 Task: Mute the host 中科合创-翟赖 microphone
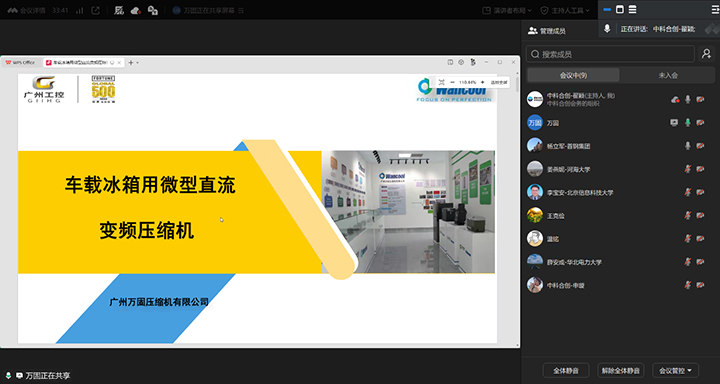[688, 99]
